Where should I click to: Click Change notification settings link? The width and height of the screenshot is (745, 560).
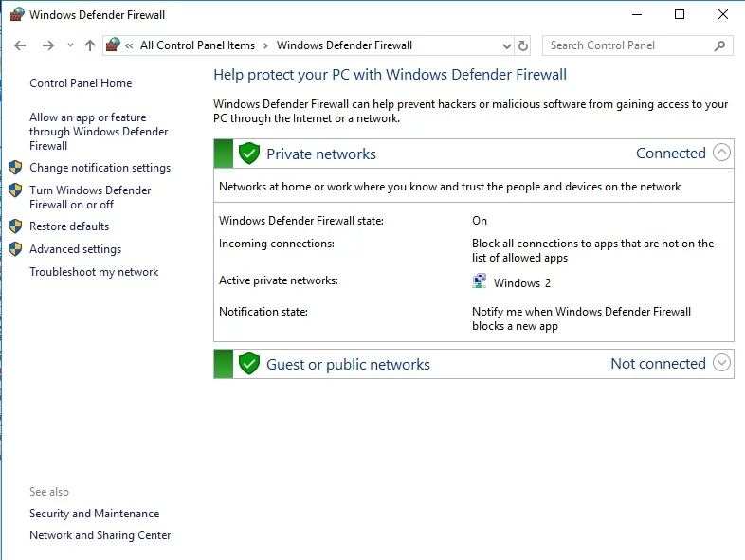coord(100,168)
